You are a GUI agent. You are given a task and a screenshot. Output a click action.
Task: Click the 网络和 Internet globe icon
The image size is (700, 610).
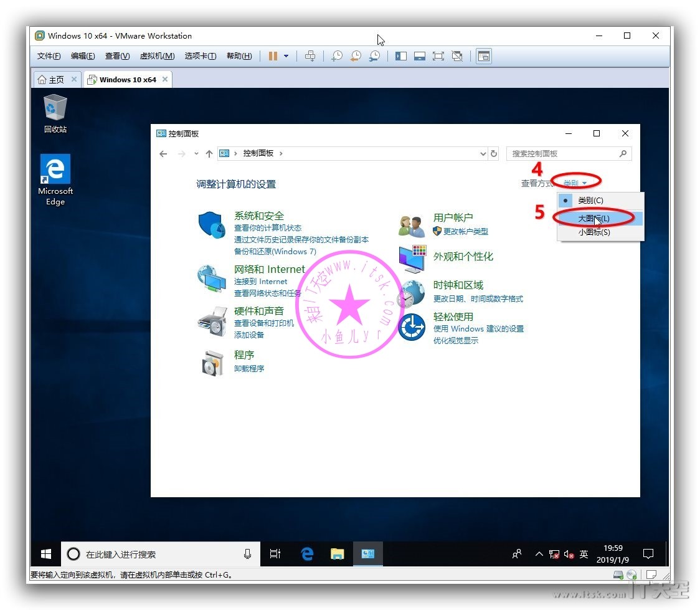pos(212,278)
